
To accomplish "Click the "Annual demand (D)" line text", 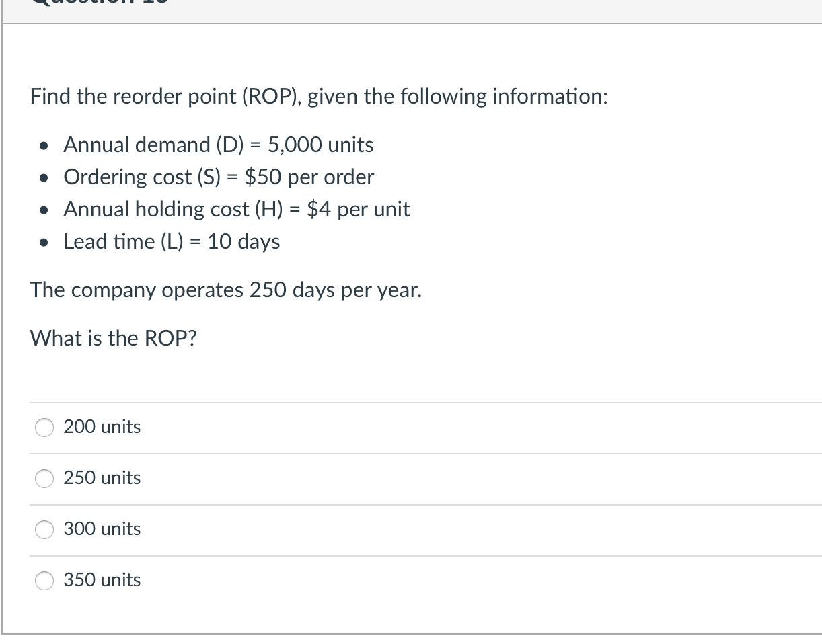I will coord(219,145).
